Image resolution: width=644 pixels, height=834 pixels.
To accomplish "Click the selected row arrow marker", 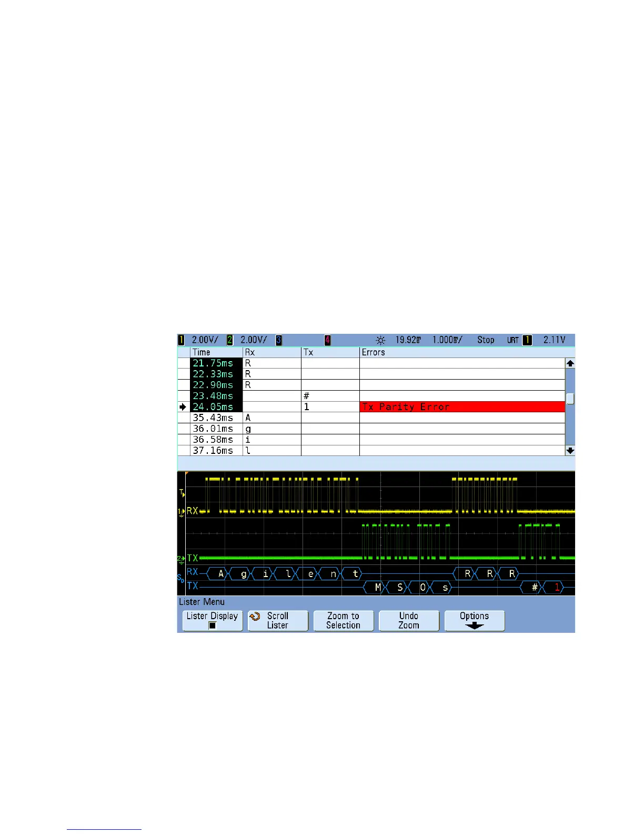I will [x=183, y=407].
